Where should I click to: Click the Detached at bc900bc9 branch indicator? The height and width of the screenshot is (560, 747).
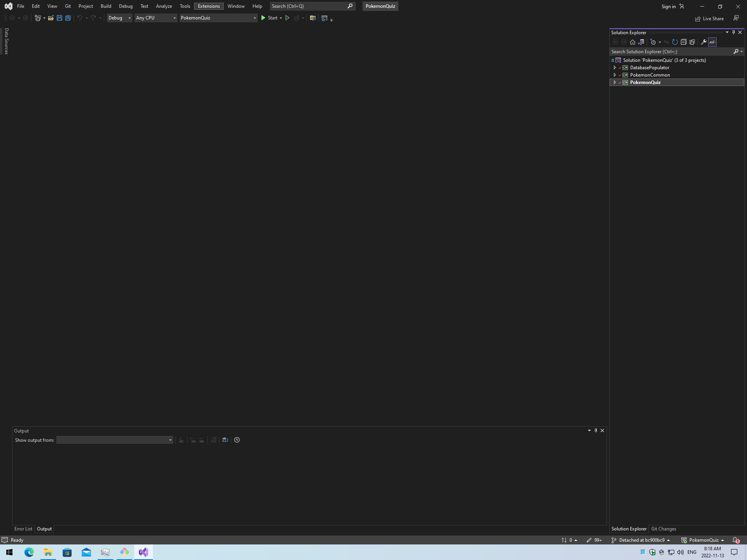[641, 540]
